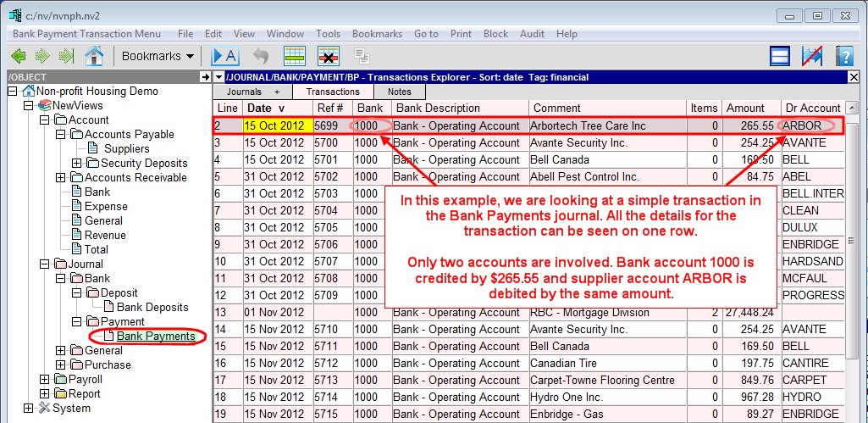This screenshot has height=423, width=868.
Task: Click the home icon in toolbar
Action: [93, 56]
